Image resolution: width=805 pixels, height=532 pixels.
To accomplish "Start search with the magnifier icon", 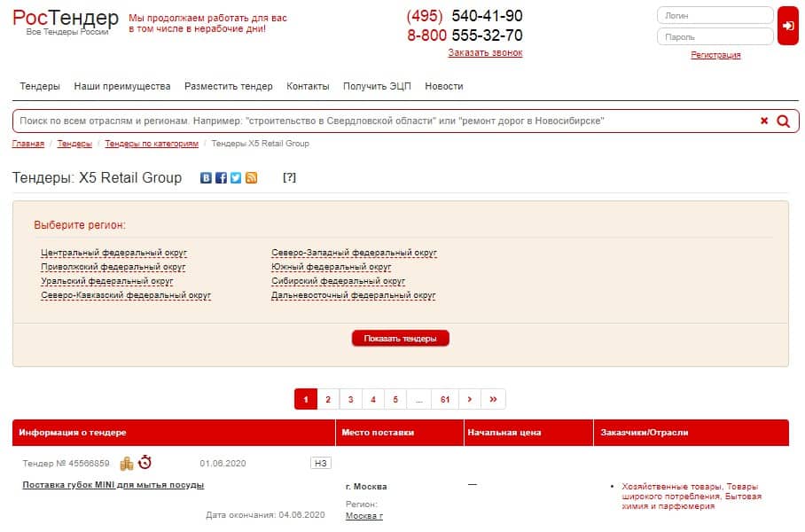I will tap(783, 121).
